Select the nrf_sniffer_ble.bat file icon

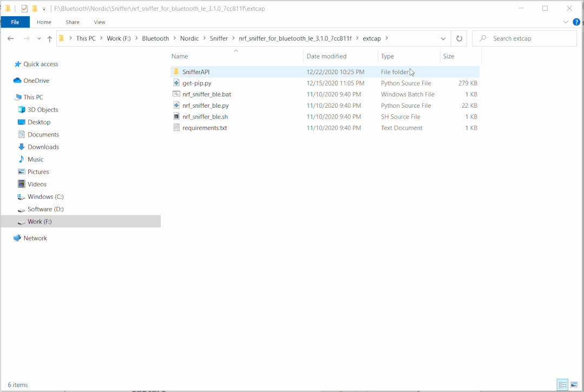click(x=176, y=94)
